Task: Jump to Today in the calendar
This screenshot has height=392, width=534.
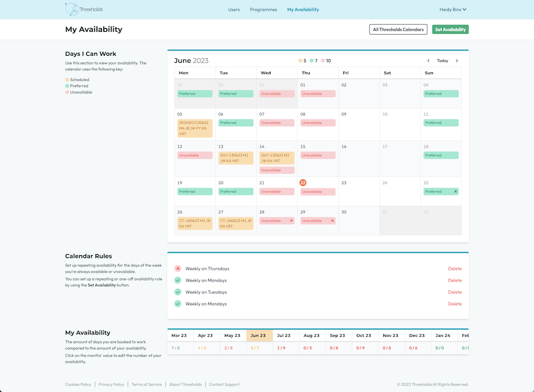Action: (442, 60)
